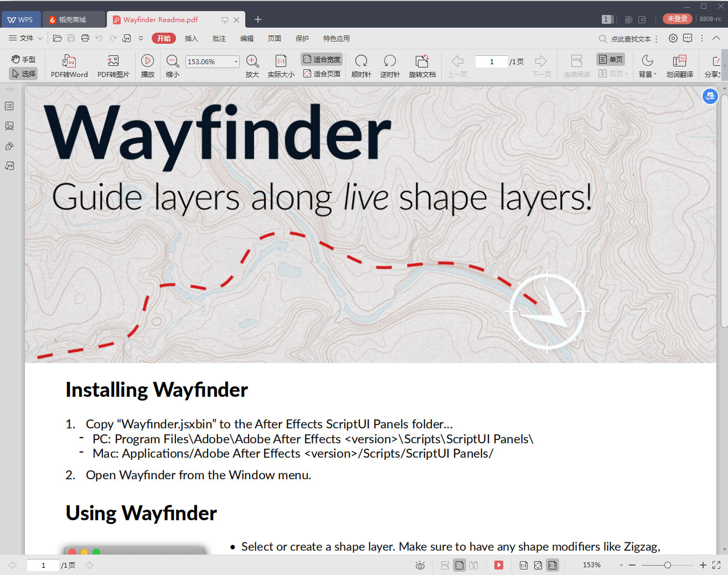This screenshot has height=575, width=728.
Task: Open the thumbnails sidebar panel icon
Action: pos(9,126)
